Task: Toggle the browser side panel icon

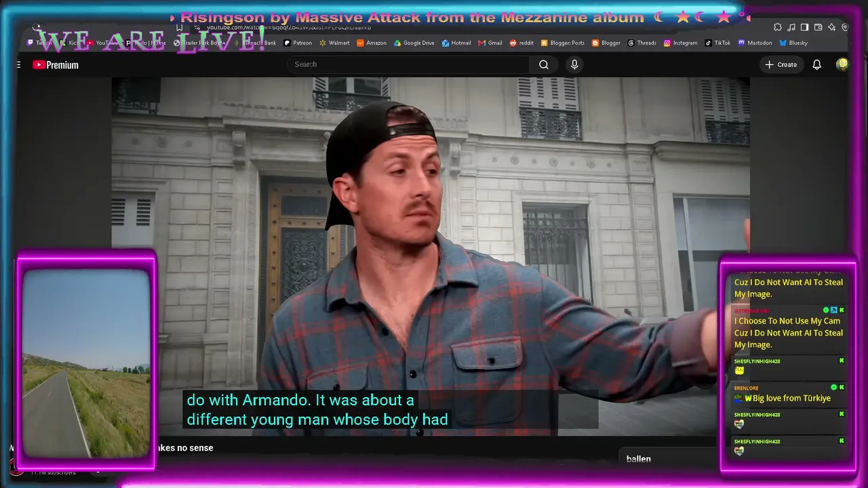Action: click(805, 27)
